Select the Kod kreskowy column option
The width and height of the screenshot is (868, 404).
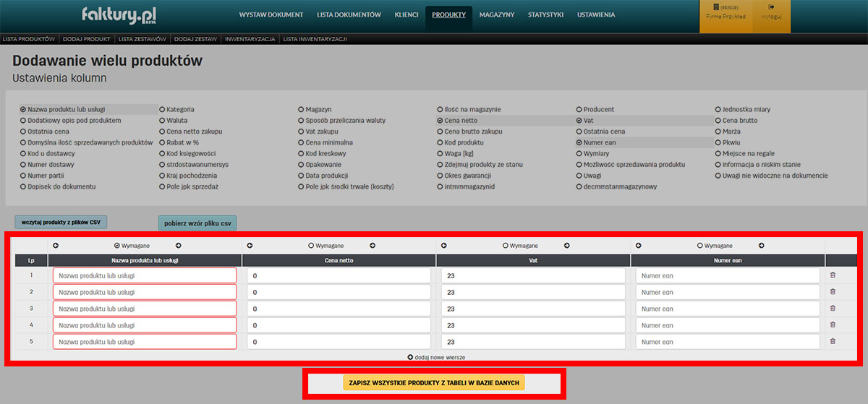click(x=301, y=154)
